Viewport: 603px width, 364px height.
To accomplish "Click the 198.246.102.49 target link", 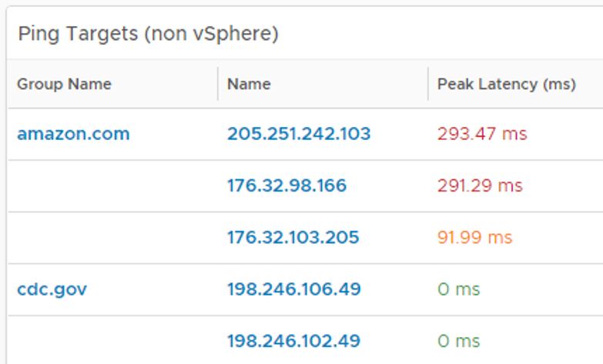I will [x=293, y=341].
